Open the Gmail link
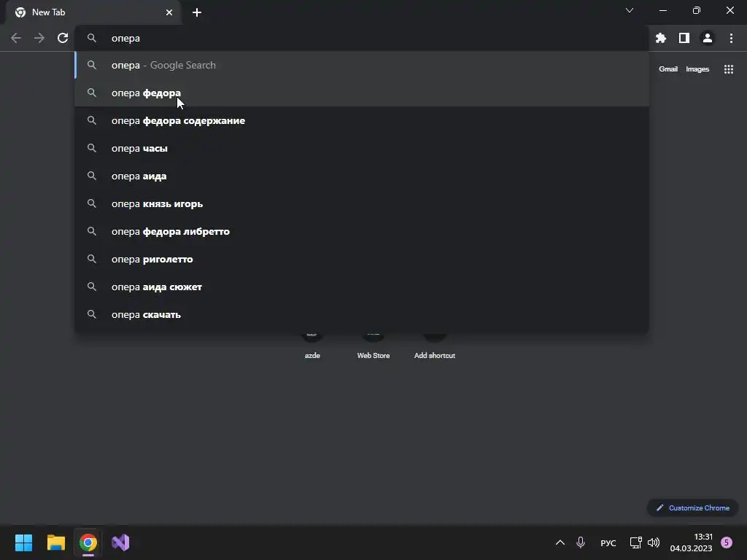This screenshot has height=560, width=747. 668,69
